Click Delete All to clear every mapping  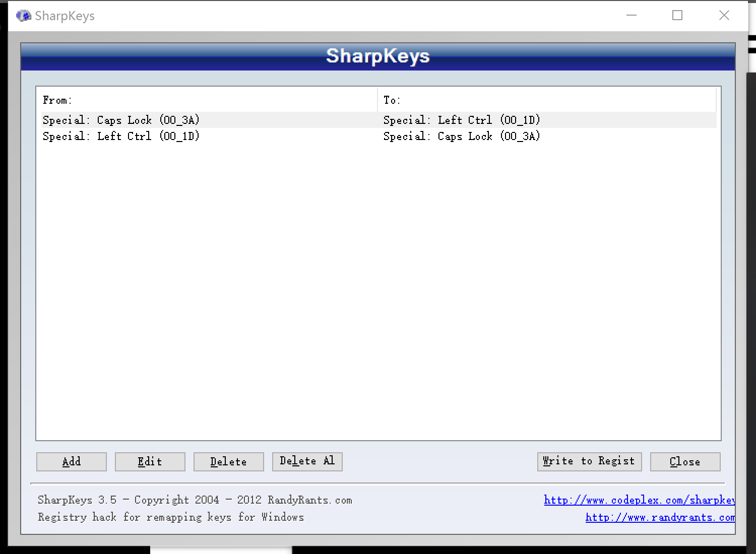[x=307, y=461]
